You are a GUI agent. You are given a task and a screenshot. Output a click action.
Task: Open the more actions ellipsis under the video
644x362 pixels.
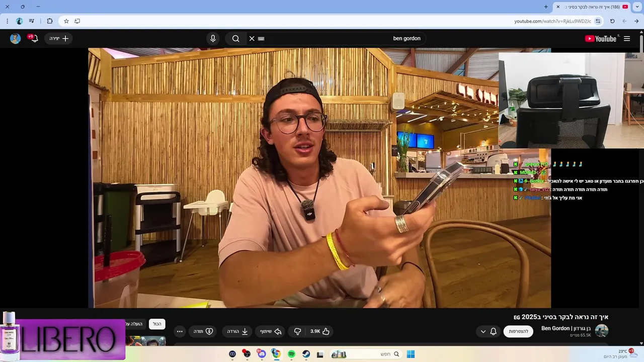(x=180, y=331)
